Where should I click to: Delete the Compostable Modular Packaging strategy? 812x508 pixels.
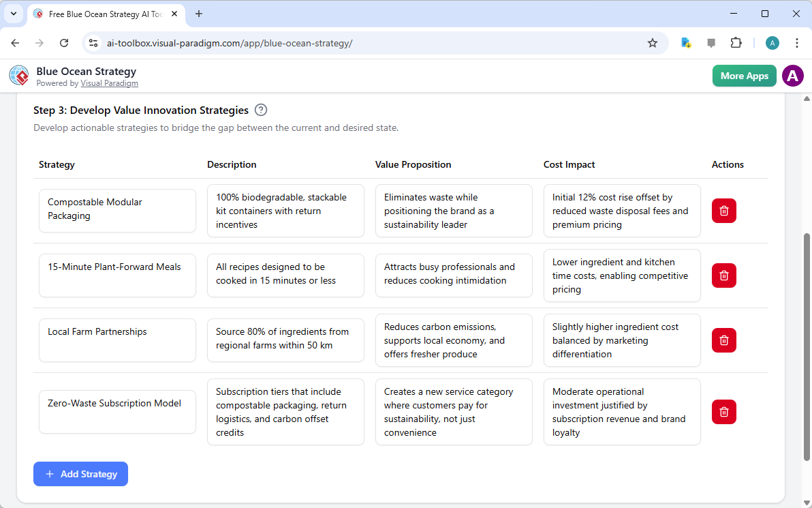(723, 211)
